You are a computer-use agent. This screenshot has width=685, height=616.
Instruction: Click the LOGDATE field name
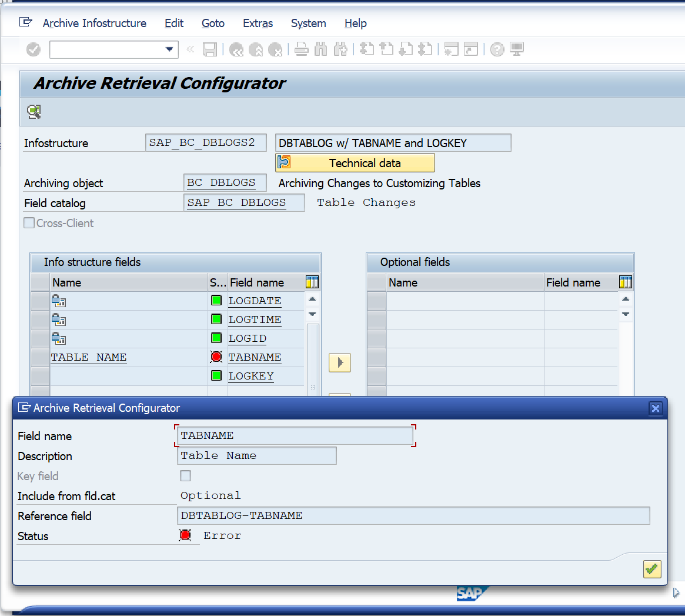255,301
